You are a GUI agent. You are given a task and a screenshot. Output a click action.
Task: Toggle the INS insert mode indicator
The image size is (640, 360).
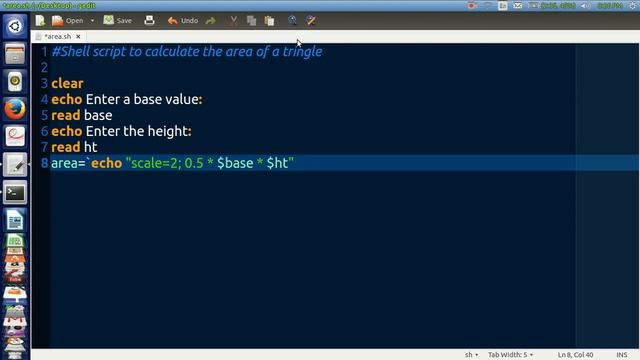pyautogui.click(x=622, y=355)
